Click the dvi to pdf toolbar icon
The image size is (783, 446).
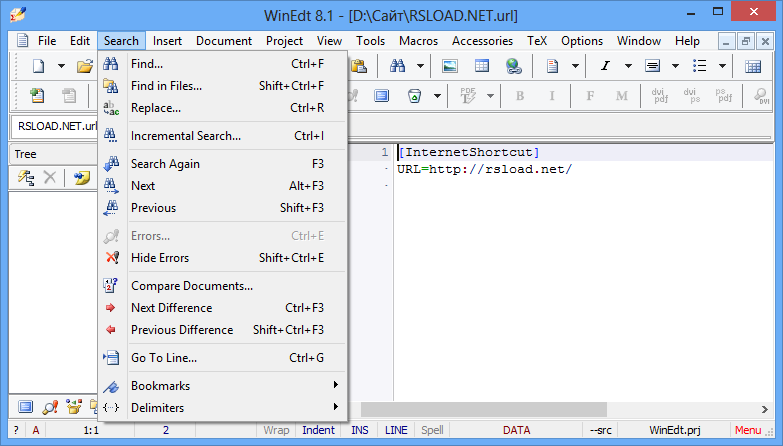click(660, 95)
